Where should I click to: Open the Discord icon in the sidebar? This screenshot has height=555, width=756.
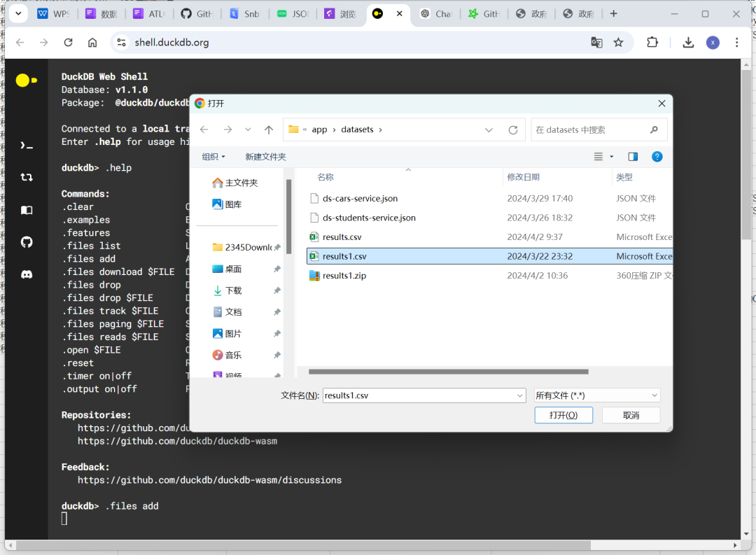point(26,274)
